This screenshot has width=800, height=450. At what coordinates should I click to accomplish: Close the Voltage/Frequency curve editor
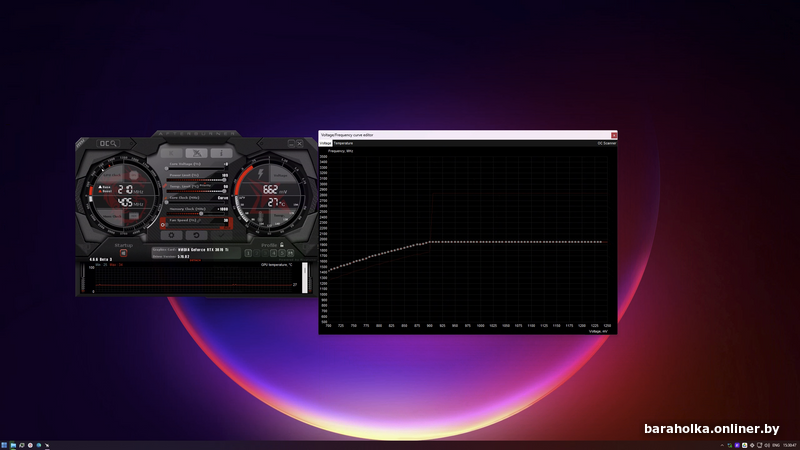pos(614,135)
